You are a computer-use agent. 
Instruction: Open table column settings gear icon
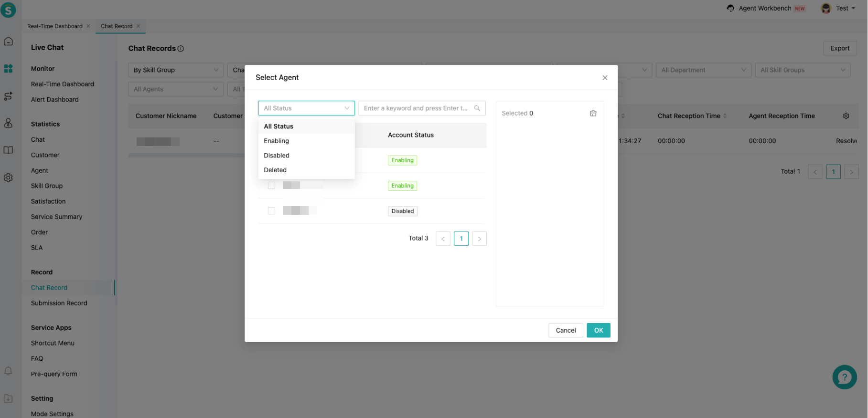click(x=846, y=116)
